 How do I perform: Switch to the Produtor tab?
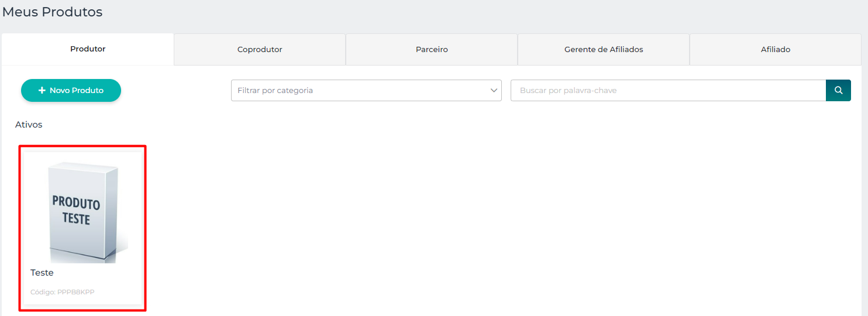coord(88,49)
